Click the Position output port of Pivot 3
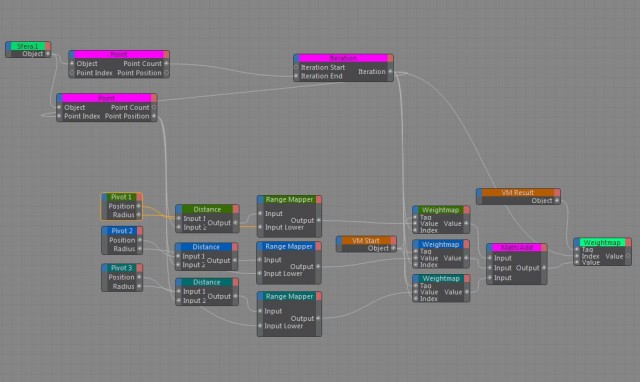The width and height of the screenshot is (640, 382). click(139, 277)
